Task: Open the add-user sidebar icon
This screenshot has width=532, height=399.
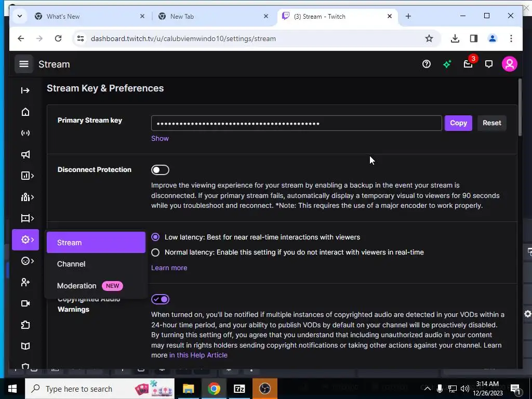Action: 25,282
